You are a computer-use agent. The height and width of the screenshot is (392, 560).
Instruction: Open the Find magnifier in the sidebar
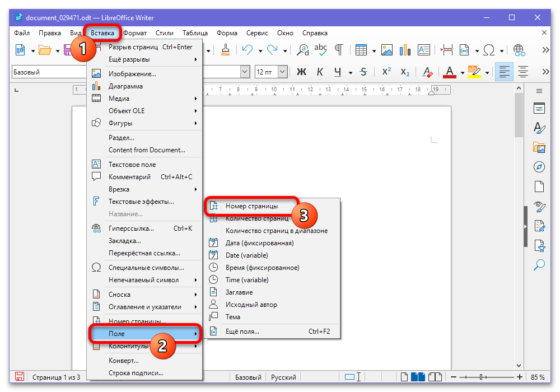click(x=539, y=265)
